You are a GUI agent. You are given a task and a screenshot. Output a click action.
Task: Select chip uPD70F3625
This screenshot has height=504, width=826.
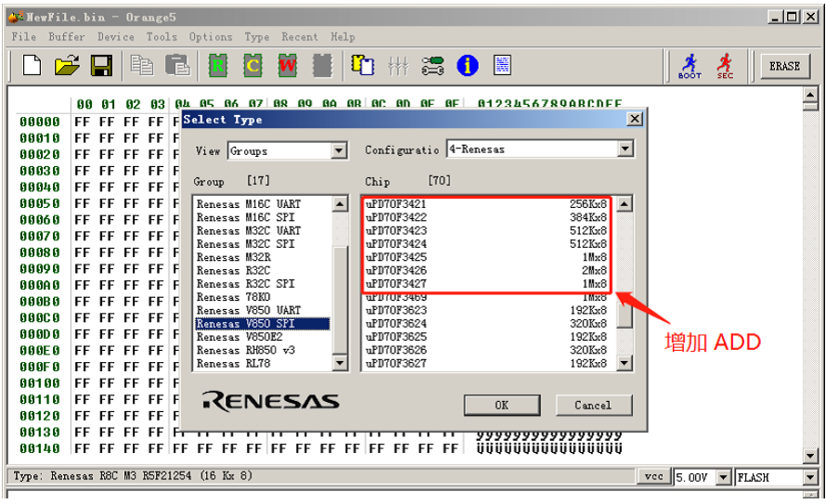click(486, 337)
